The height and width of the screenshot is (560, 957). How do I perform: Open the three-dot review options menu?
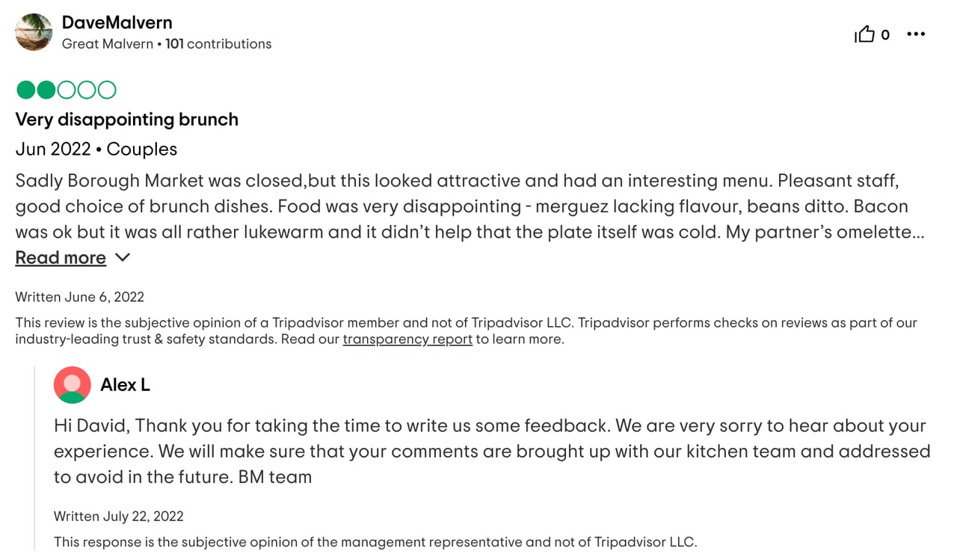(916, 34)
